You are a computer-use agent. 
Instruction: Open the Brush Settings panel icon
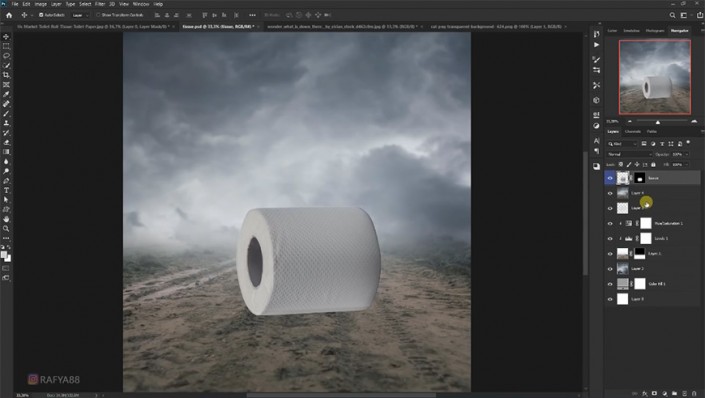coord(596,59)
